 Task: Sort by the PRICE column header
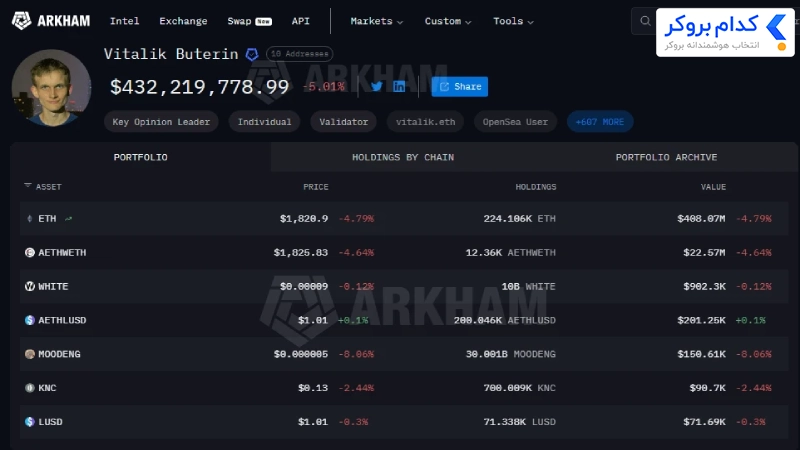316,187
